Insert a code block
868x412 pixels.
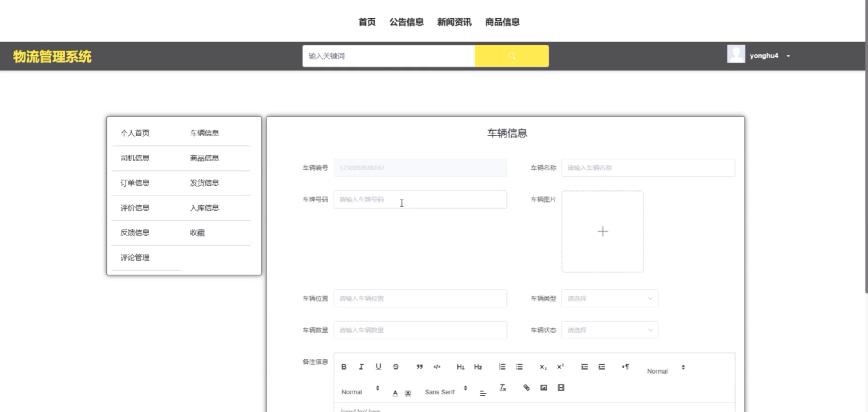(x=437, y=367)
